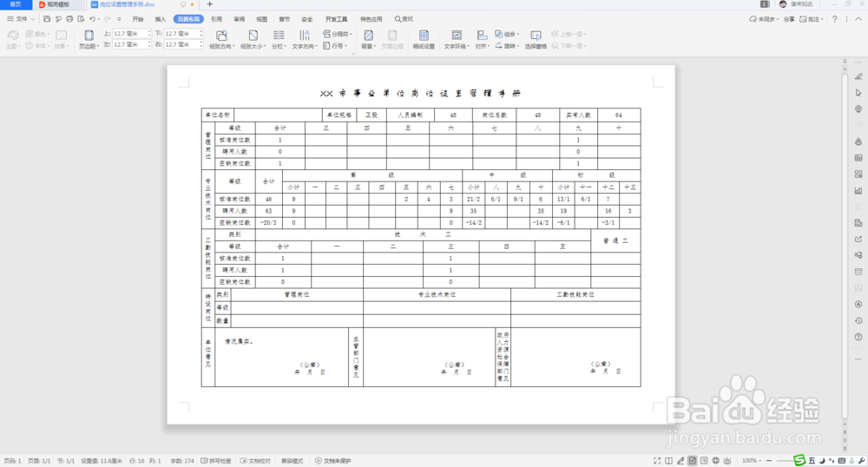Click the eye protection mode icon in status bar
This screenshot has width=868, height=467.
pos(727,460)
